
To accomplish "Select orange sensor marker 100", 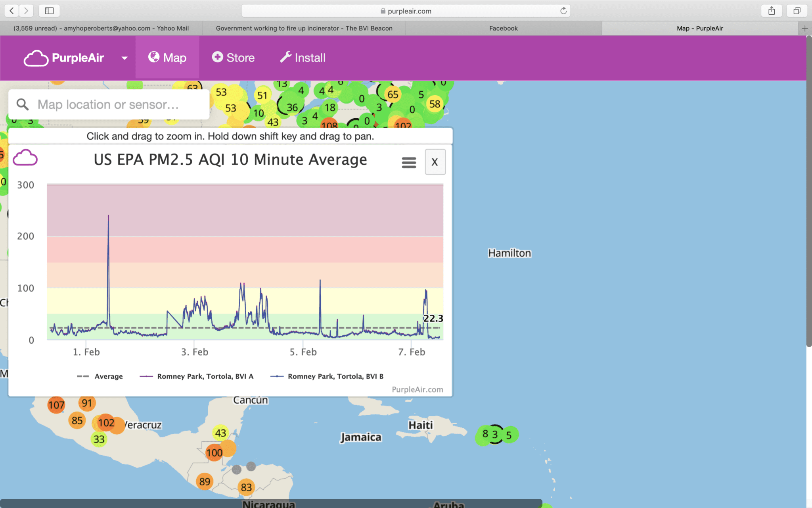I will 214,452.
